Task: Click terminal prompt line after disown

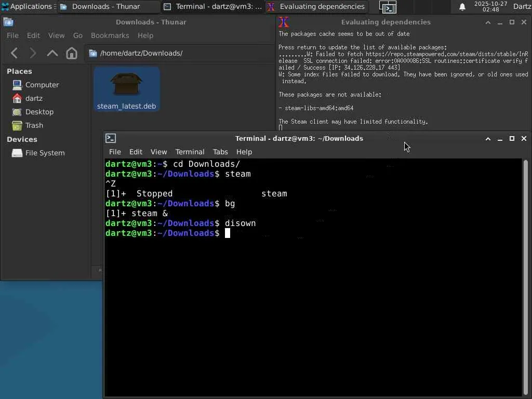Action: [168, 233]
